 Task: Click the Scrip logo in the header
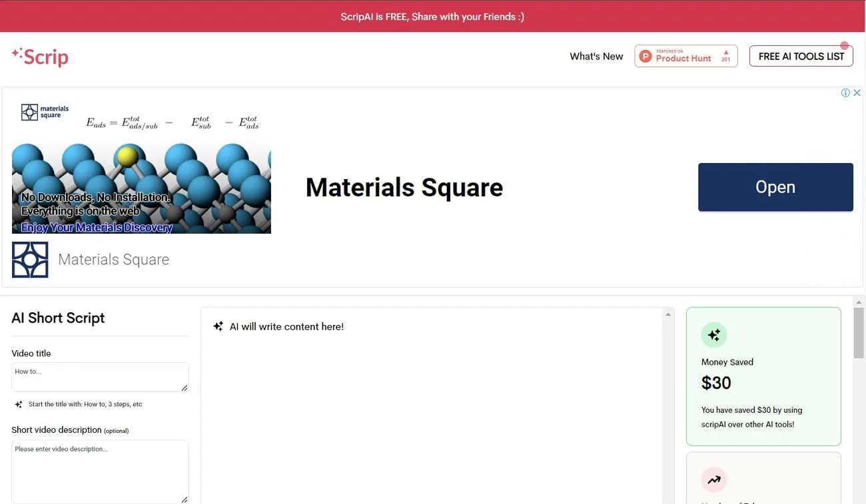tap(40, 57)
